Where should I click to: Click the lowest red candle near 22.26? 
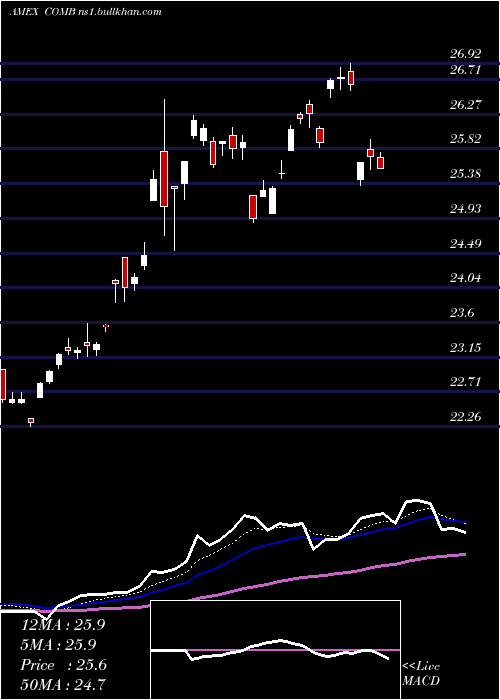[x=31, y=421]
